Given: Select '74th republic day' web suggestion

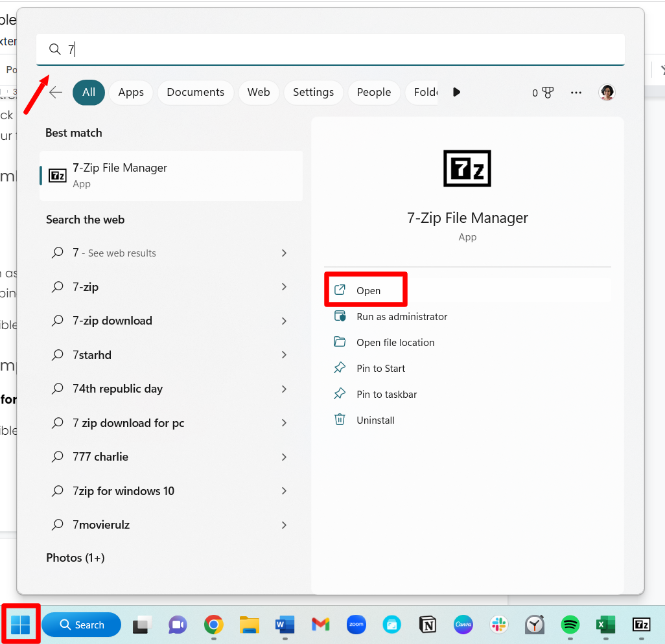Looking at the screenshot, I should click(171, 389).
